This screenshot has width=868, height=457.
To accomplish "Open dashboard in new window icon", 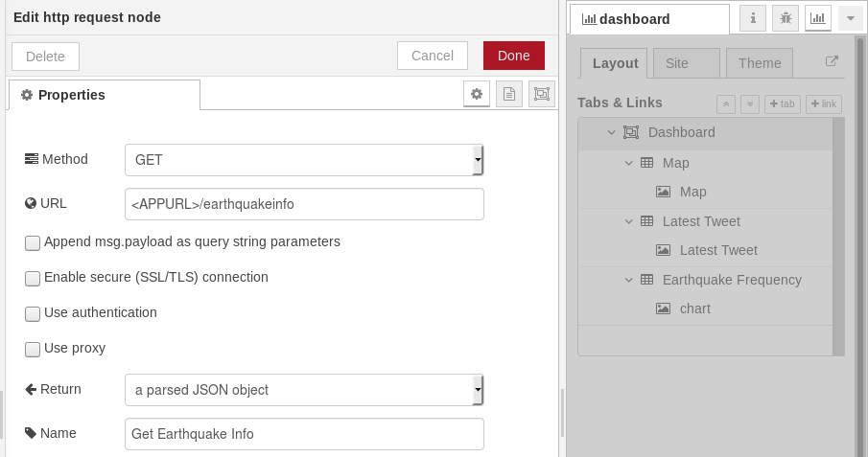I will 832,61.
